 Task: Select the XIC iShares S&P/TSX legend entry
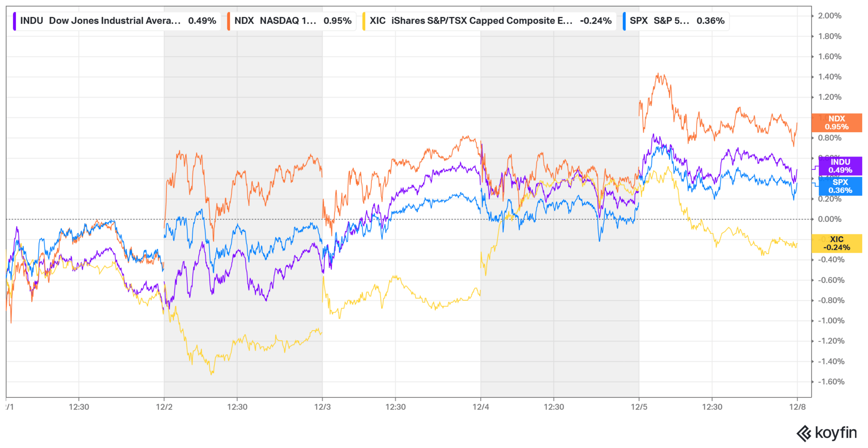(489, 21)
